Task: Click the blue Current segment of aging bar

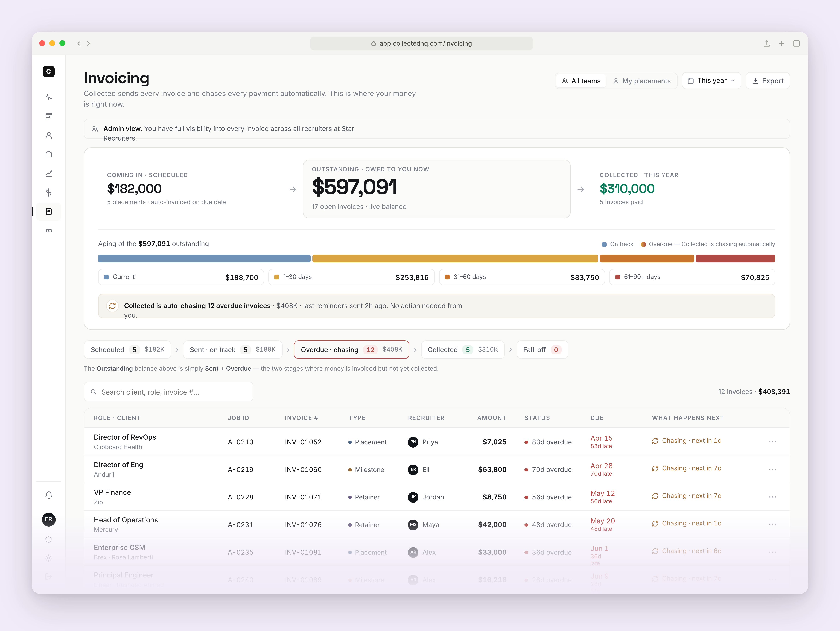Action: [204, 259]
